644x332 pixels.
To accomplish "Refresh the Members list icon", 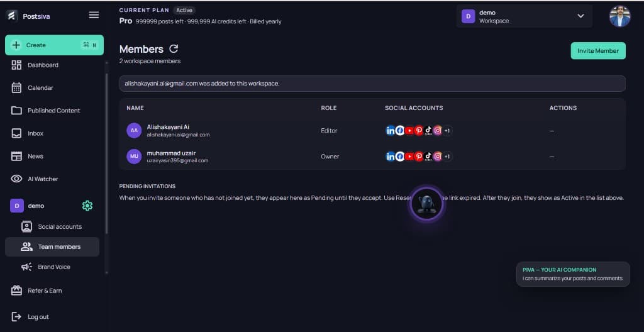I will (x=174, y=49).
